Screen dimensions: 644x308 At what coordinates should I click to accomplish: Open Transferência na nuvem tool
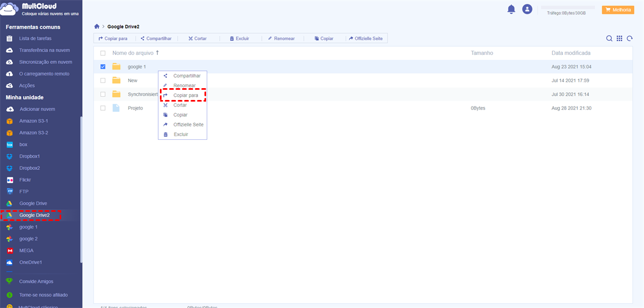click(x=45, y=51)
